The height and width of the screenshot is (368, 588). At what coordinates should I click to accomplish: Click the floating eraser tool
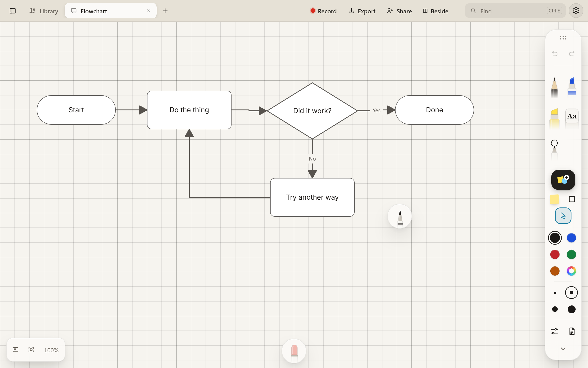tap(294, 351)
